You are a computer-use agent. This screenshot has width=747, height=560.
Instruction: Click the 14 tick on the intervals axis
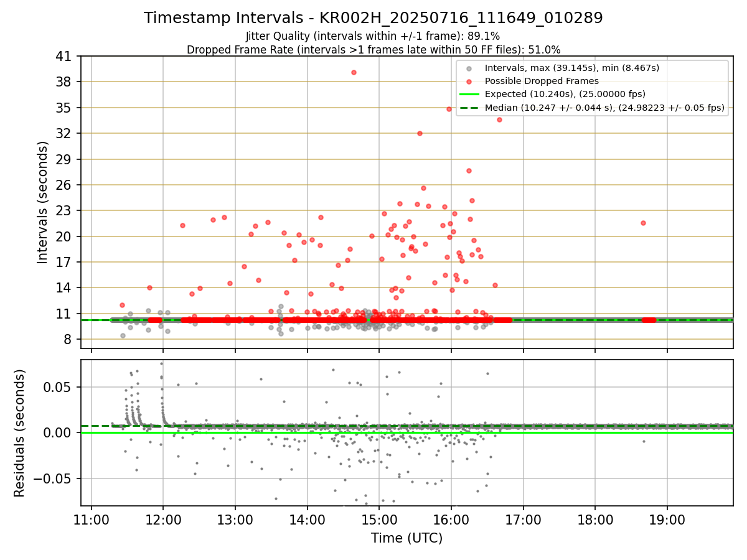[63, 288]
